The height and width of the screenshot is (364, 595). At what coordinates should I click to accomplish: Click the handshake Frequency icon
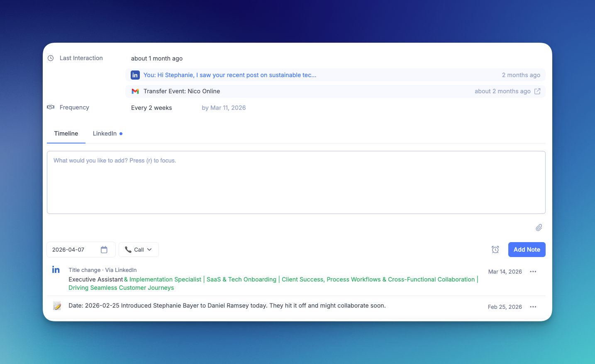coord(51,107)
